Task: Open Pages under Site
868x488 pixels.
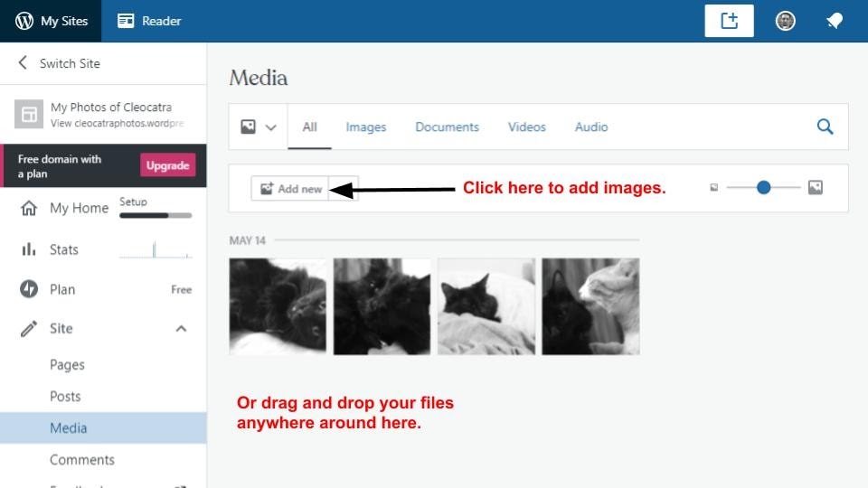Action: (67, 365)
